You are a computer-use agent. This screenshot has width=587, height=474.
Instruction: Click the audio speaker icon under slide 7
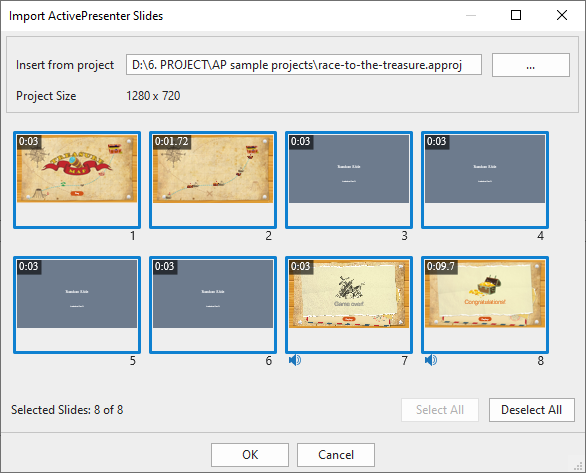click(x=295, y=360)
